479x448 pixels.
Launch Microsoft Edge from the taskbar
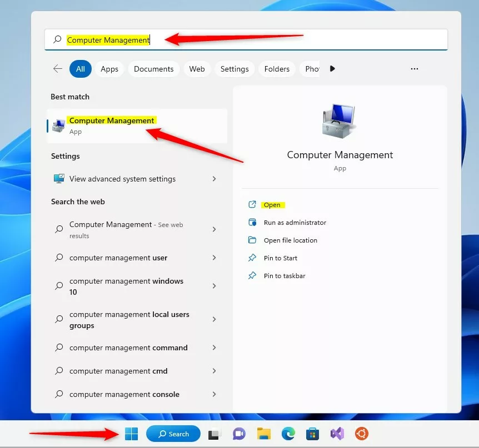point(288,434)
